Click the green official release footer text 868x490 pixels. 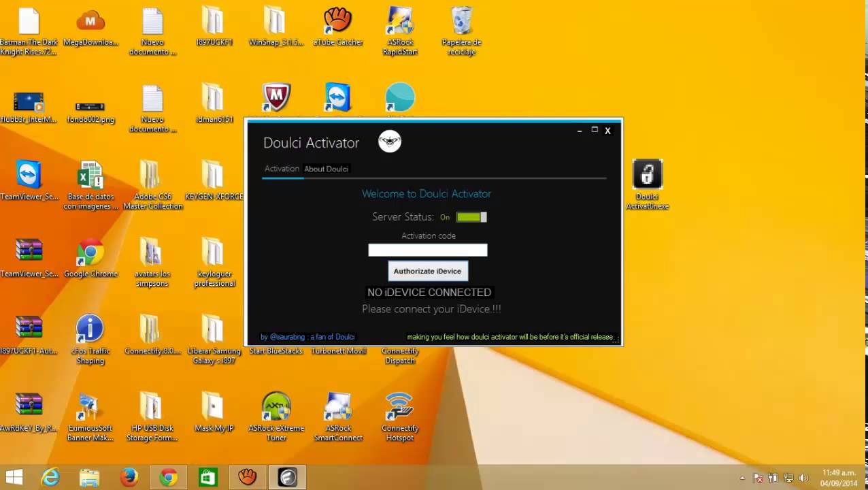[x=512, y=337]
